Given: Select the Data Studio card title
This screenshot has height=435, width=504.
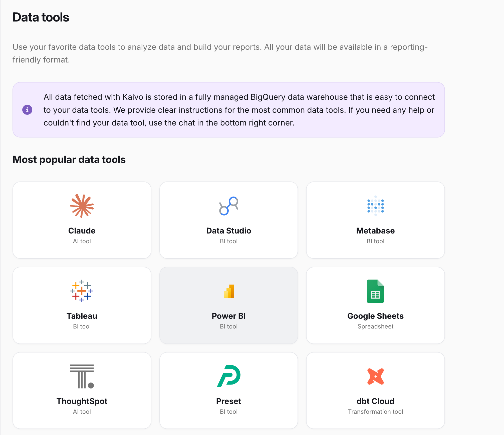Looking at the screenshot, I should click(x=229, y=230).
